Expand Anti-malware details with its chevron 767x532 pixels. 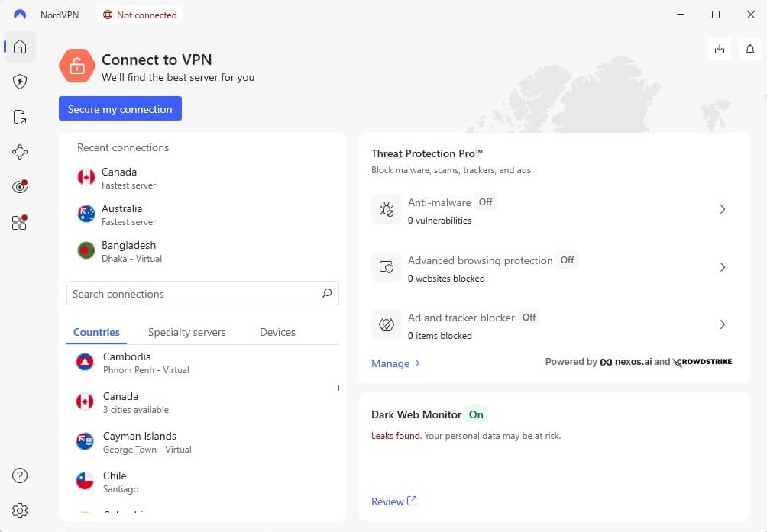click(x=722, y=208)
